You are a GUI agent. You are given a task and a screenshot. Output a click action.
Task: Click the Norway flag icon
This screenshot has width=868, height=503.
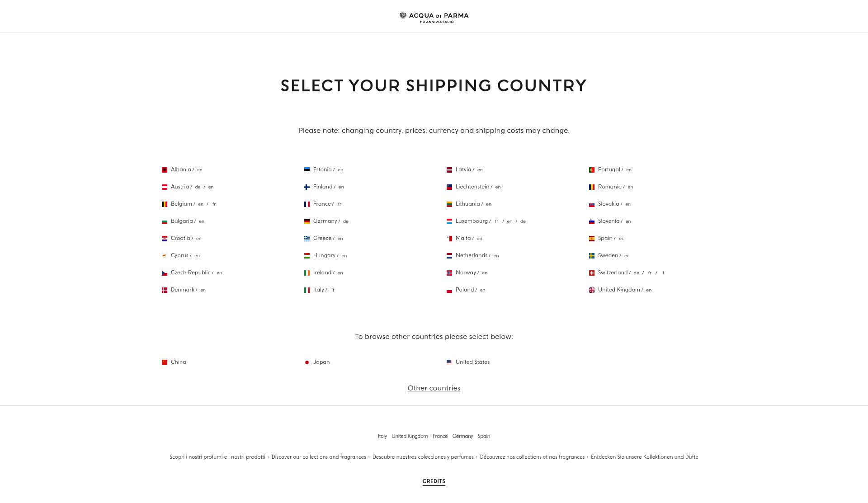click(x=449, y=273)
